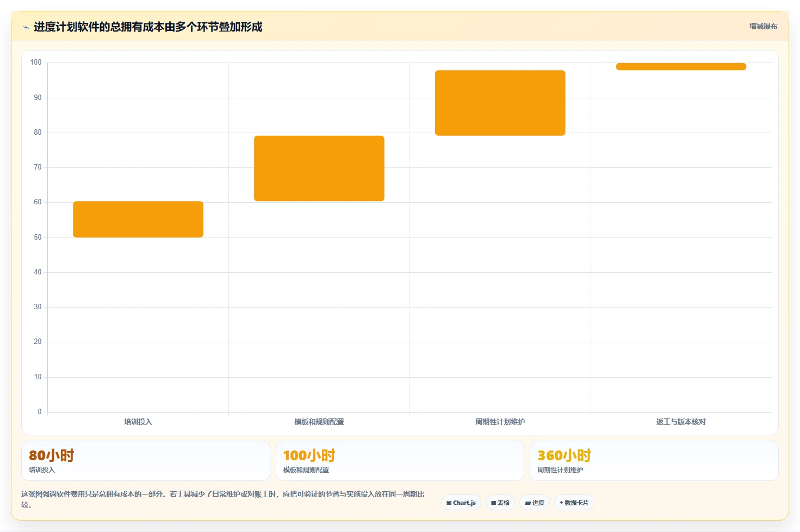The image size is (800, 532).
Task: Click the footer note starting 这张图强调软件费用
Action: tap(223, 499)
